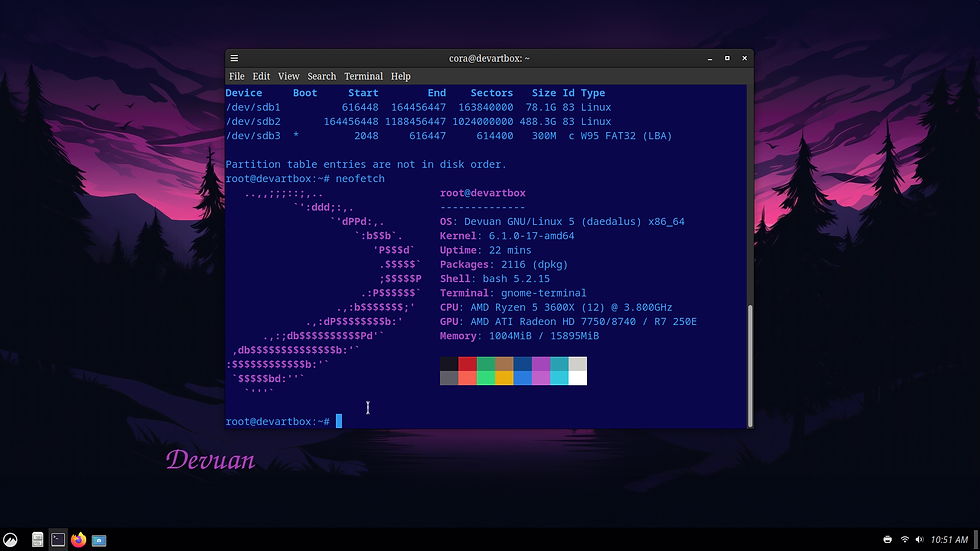The width and height of the screenshot is (980, 551).
Task: Click the /dev/sdb2 partition row text
Action: [x=418, y=122]
